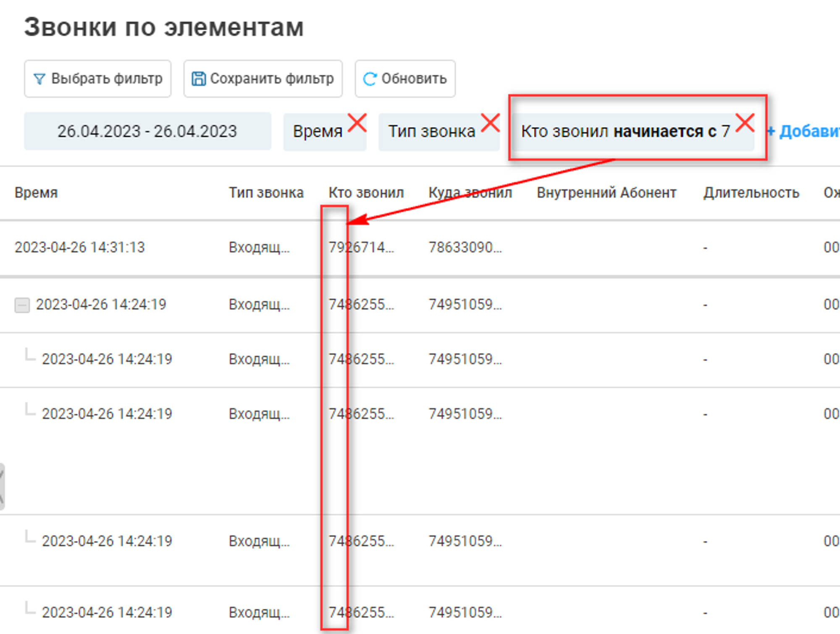The height and width of the screenshot is (634, 840).
Task: Click the Внутренний Абонент column header
Action: coord(606,193)
